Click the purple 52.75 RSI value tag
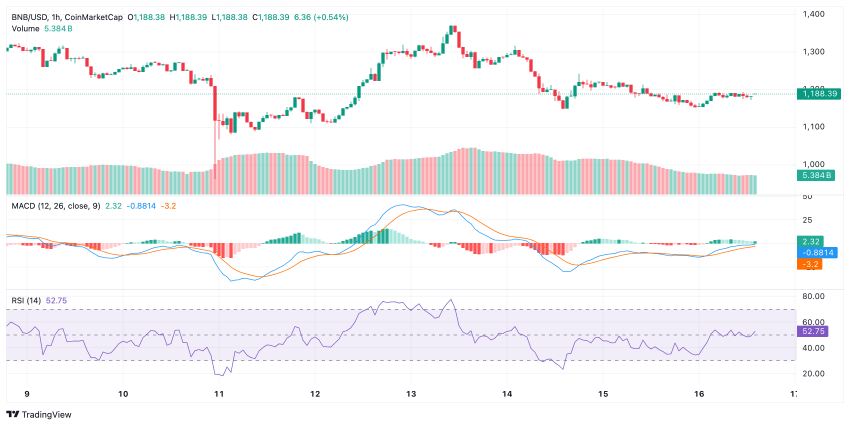 click(x=815, y=330)
